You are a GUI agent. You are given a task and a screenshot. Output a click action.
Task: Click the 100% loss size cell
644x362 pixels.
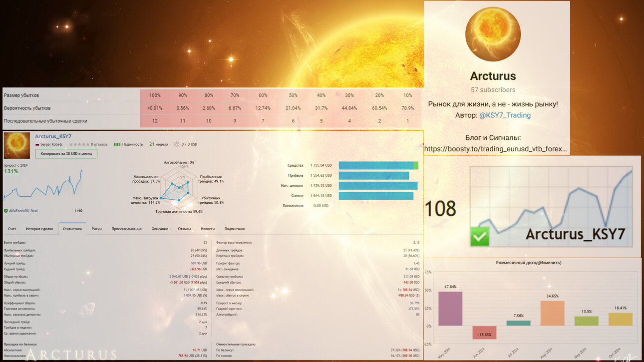click(155, 95)
